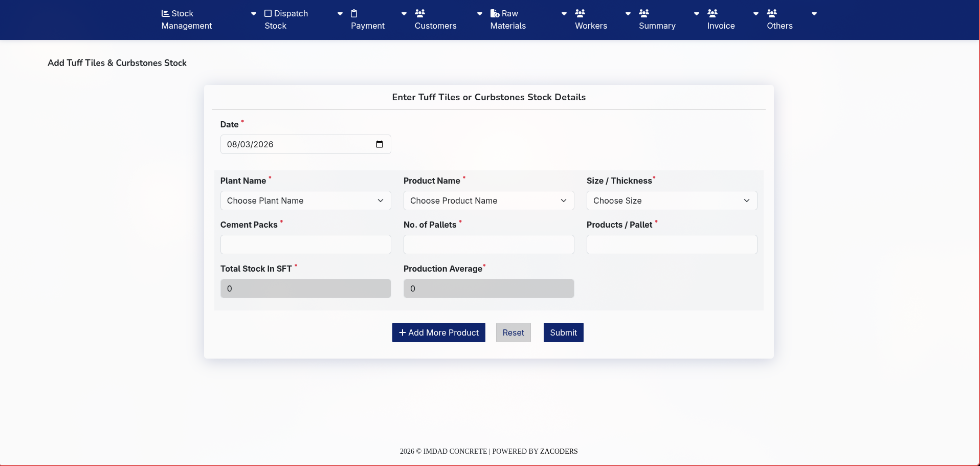Expand the Invoice dropdown caret

point(756,14)
